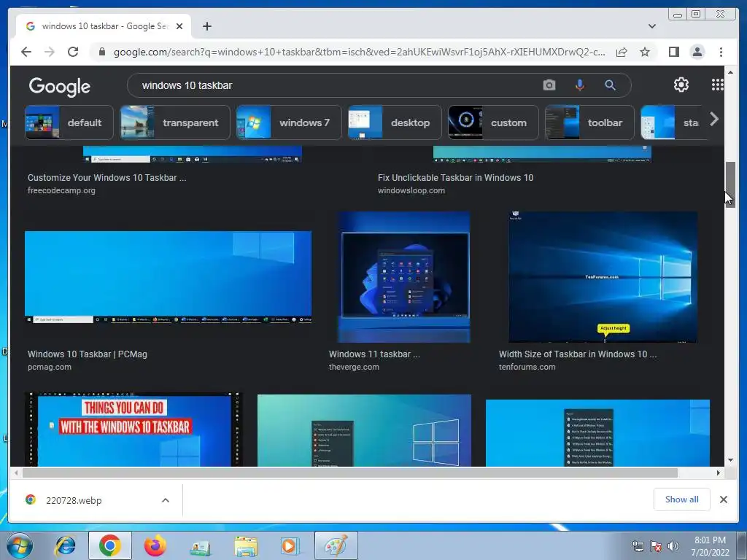Open the tab search dropdown arrow
Viewport: 747px width, 560px height.
652,26
